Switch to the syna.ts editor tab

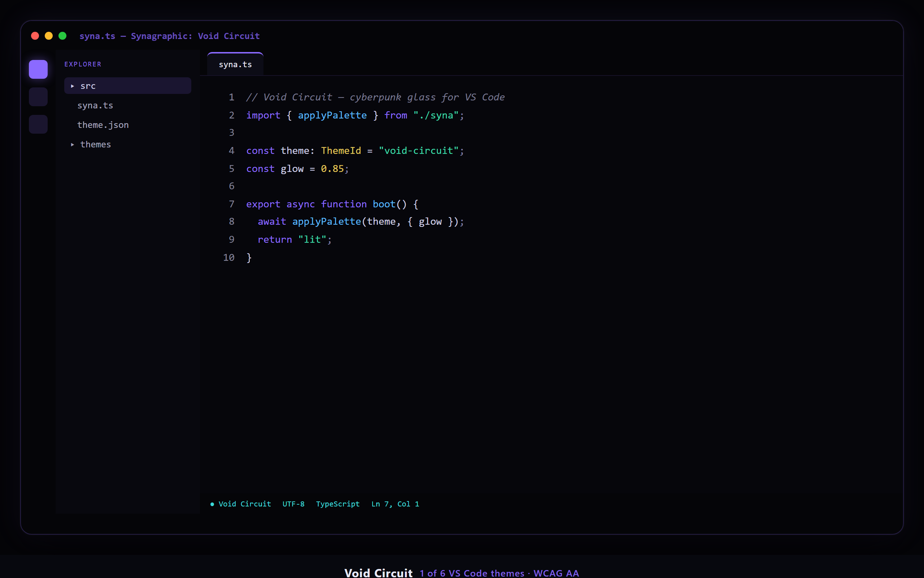click(x=235, y=64)
